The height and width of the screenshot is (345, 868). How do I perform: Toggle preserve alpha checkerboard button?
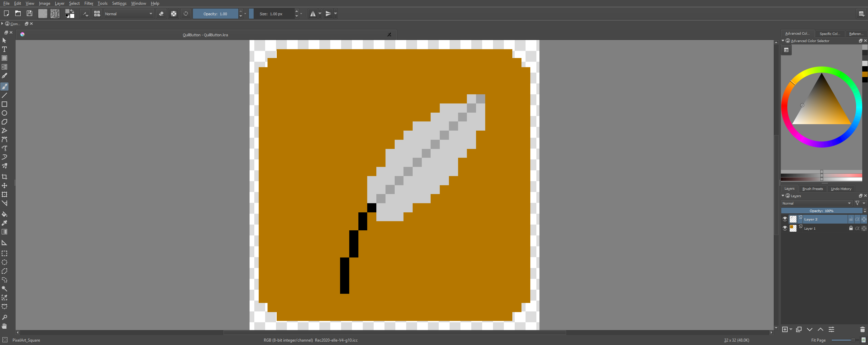pos(174,14)
